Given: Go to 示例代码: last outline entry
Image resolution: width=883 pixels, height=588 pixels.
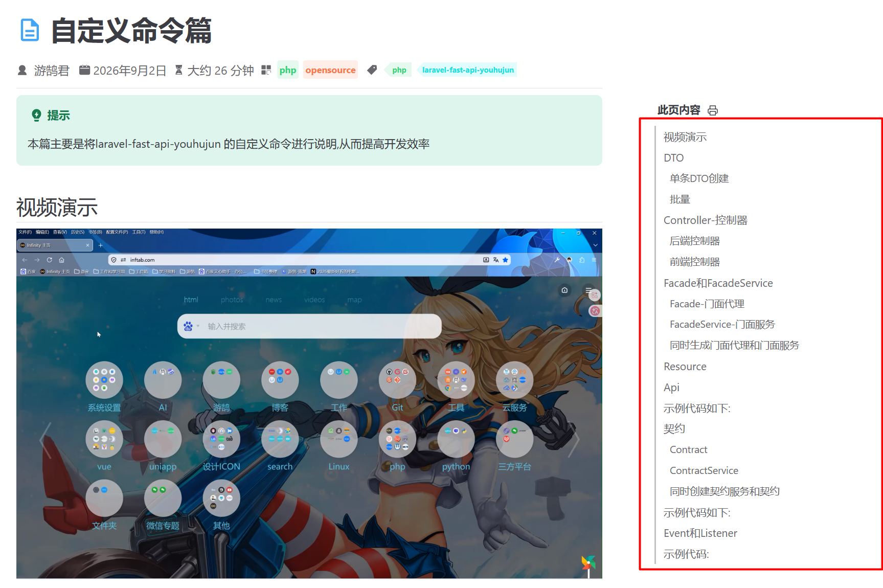Looking at the screenshot, I should coord(686,554).
